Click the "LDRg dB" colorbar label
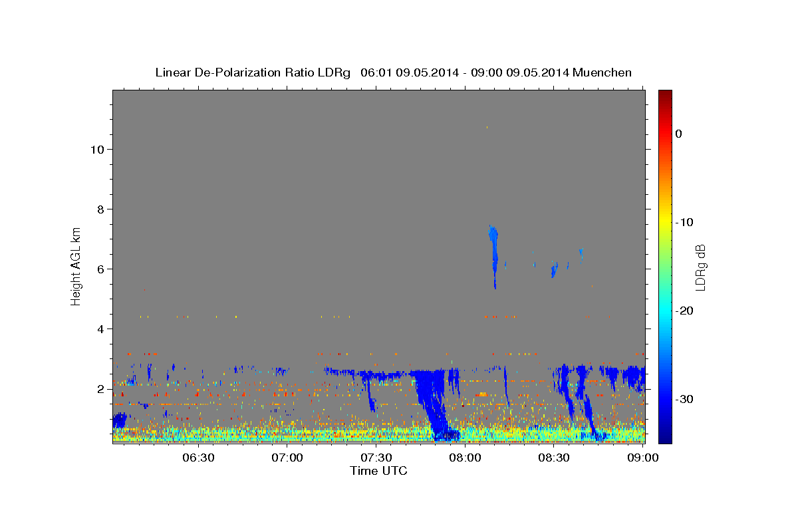The width and height of the screenshot is (798, 532). tap(700, 267)
